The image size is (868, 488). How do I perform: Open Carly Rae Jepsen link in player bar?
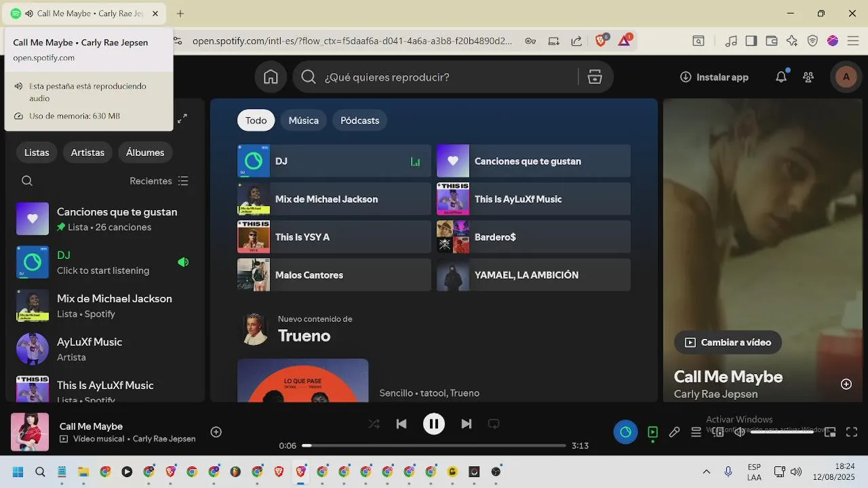pyautogui.click(x=164, y=439)
